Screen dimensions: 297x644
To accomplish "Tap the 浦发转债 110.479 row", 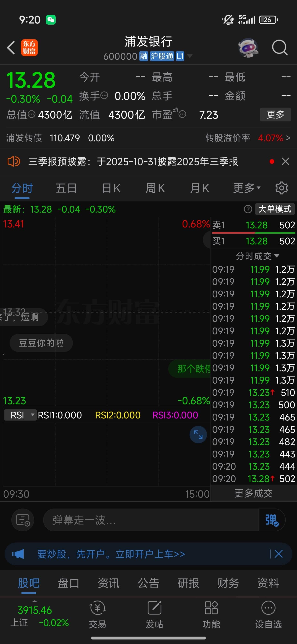I will click(x=60, y=138).
